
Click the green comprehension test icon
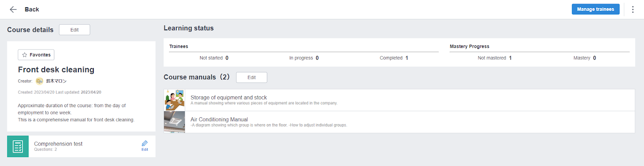tap(18, 146)
